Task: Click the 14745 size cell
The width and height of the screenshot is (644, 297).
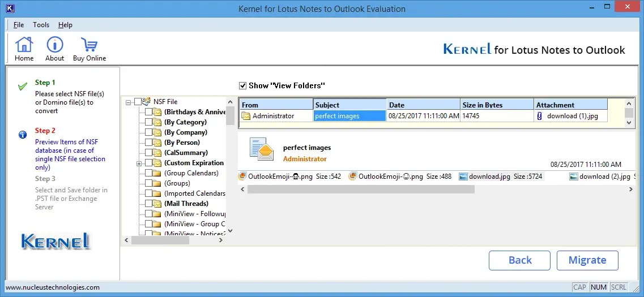Action: pyautogui.click(x=497, y=116)
